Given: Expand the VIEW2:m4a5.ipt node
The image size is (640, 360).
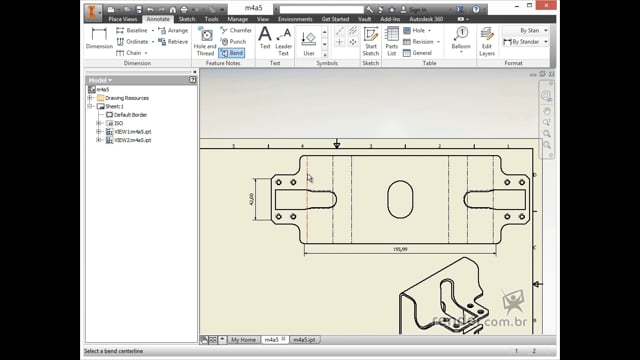Looking at the screenshot, I should (98, 140).
